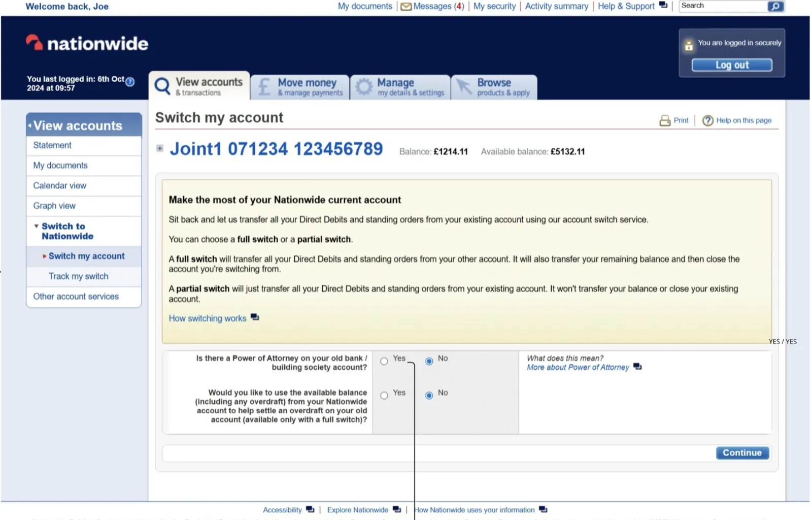Click the new-window icon after Help & Support
The image size is (812, 520).
pyautogui.click(x=663, y=5)
